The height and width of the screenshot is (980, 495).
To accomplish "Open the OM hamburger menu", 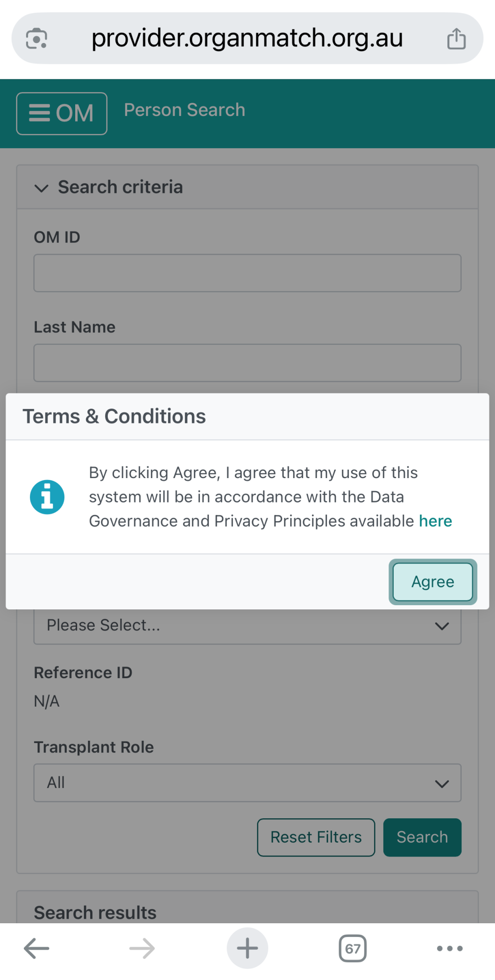I will click(x=61, y=113).
